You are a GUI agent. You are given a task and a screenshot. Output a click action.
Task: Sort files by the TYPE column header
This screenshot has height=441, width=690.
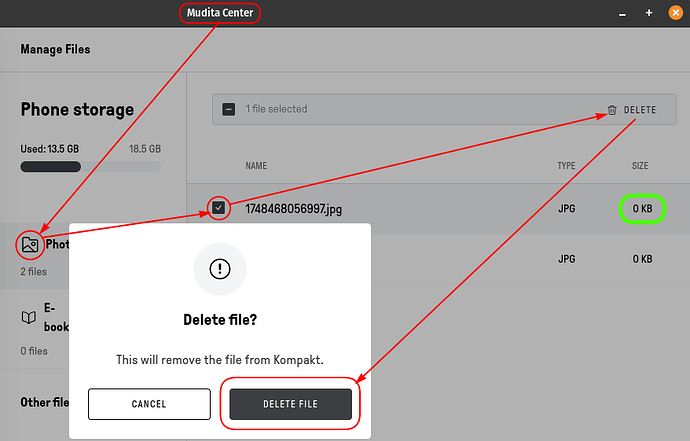coord(568,165)
